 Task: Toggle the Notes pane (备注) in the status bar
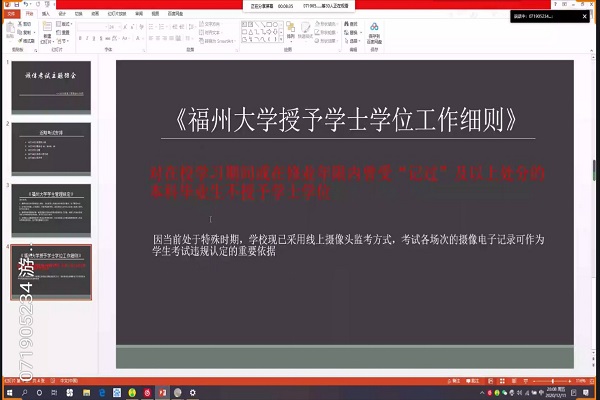tap(454, 381)
